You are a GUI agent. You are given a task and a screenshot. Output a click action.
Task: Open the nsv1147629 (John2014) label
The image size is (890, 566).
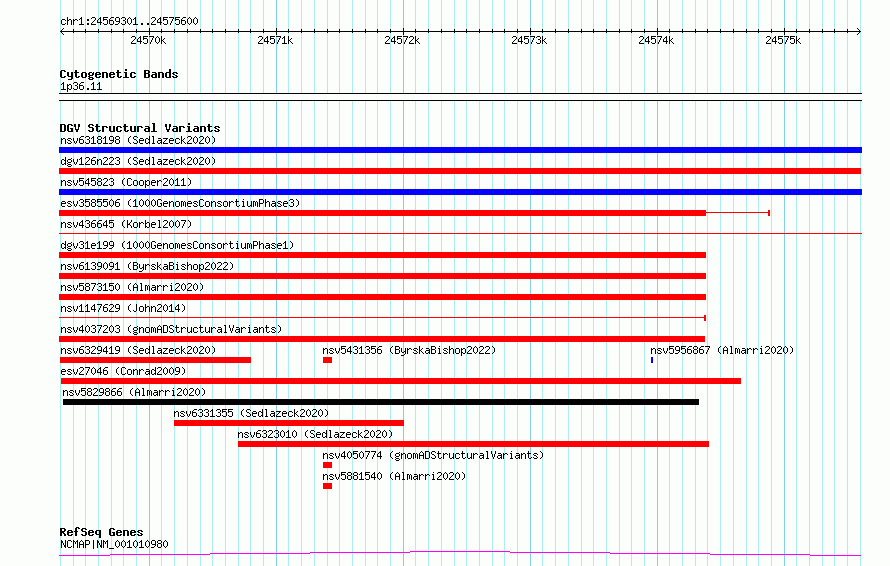point(123,308)
